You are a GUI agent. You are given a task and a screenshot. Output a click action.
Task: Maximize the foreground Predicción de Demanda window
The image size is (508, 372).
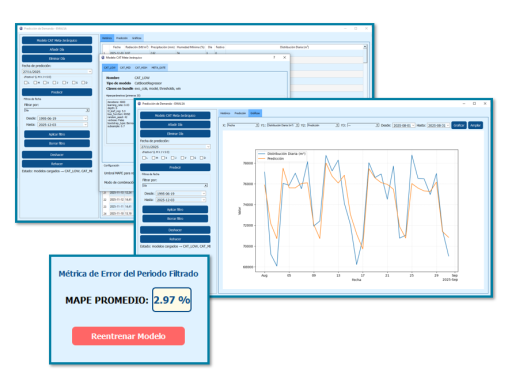coord(474,104)
